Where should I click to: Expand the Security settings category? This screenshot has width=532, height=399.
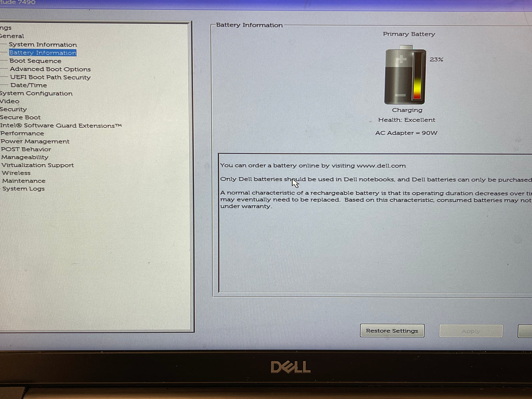pos(14,109)
